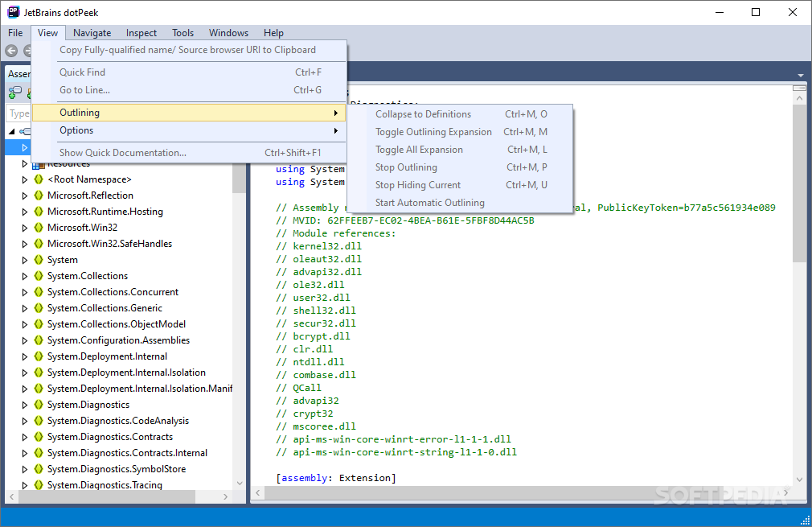This screenshot has width=812, height=527.
Task: Expand the System.Diagnostics.SymbolStore node
Action: [x=24, y=468]
